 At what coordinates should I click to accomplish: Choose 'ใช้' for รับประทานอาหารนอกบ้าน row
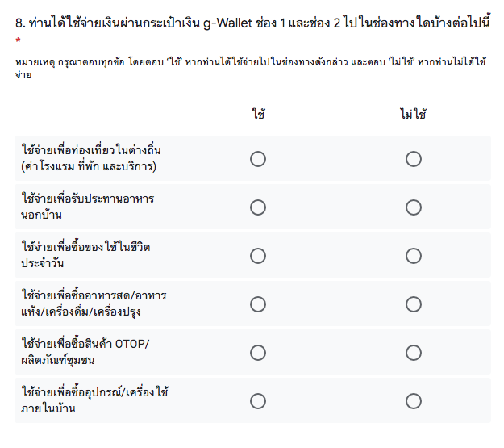258,207
